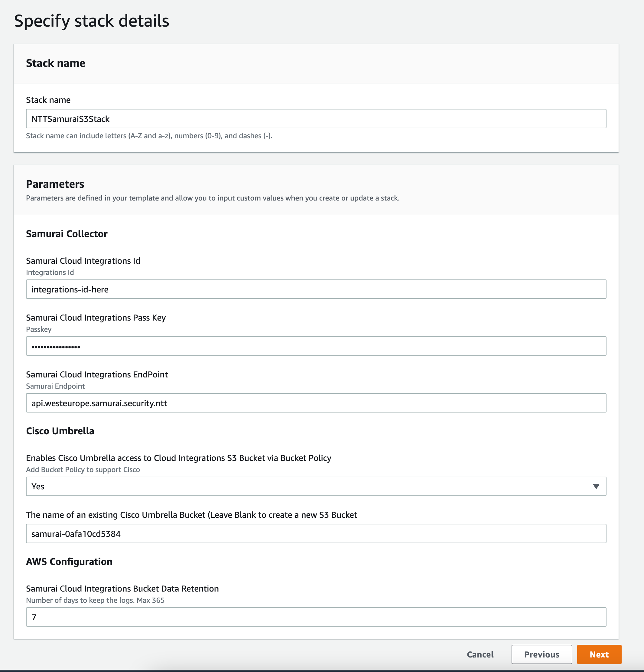The image size is (644, 672).
Task: Click the 'Samurai Cloud Integrations Pass Key' label
Action: pos(96,318)
